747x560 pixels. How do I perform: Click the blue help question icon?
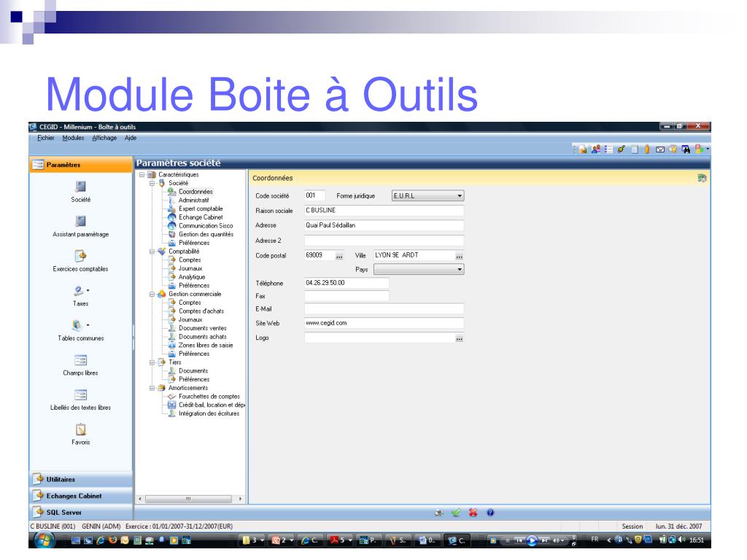(490, 513)
